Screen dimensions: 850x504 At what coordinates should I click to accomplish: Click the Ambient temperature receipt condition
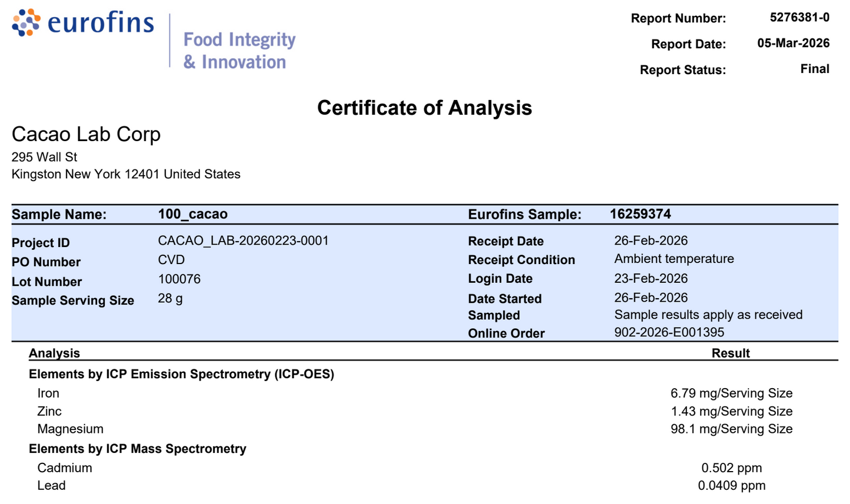[674, 259]
